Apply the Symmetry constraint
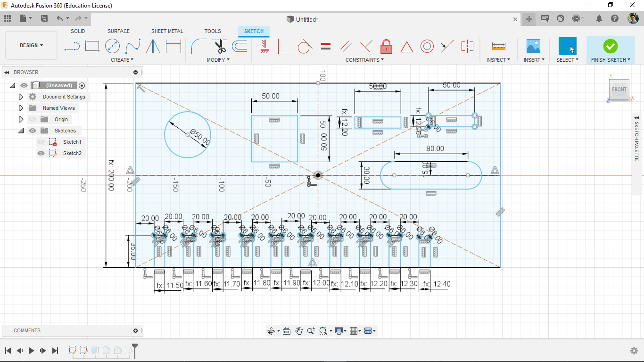644x362 pixels. [467, 46]
